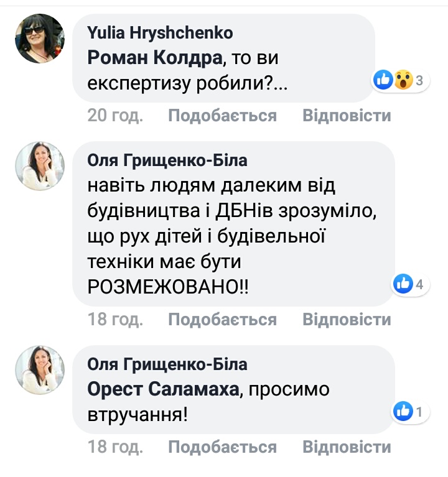This screenshot has height=477, width=448.
Task: View the like reaction on Yulia's comment
Action: point(383,80)
